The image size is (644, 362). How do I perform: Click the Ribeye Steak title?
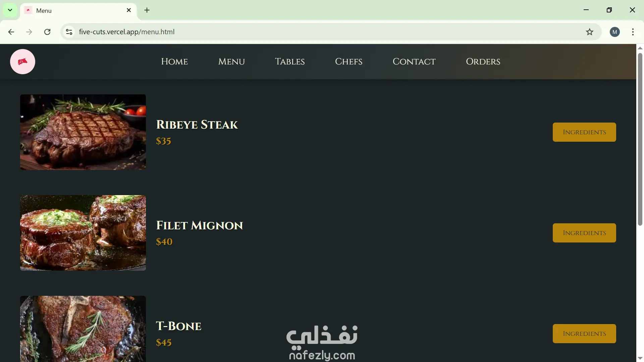pos(197,125)
